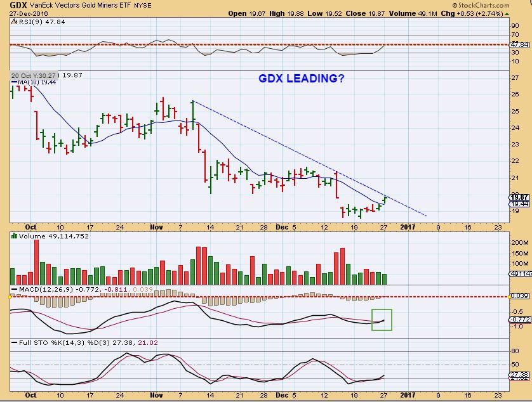Click the 21.02 stochastic %D legend value
This screenshot has height=402, width=532.
(x=148, y=342)
